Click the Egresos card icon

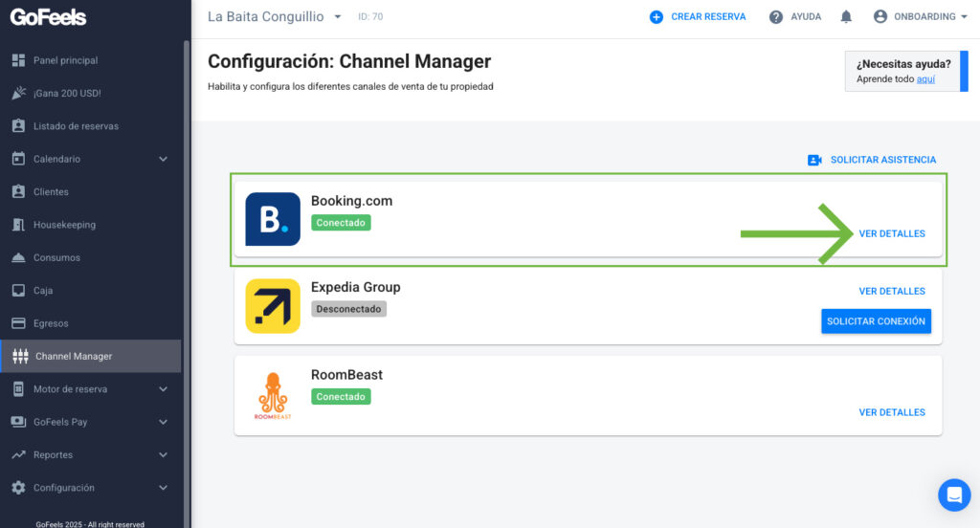pyautogui.click(x=19, y=323)
